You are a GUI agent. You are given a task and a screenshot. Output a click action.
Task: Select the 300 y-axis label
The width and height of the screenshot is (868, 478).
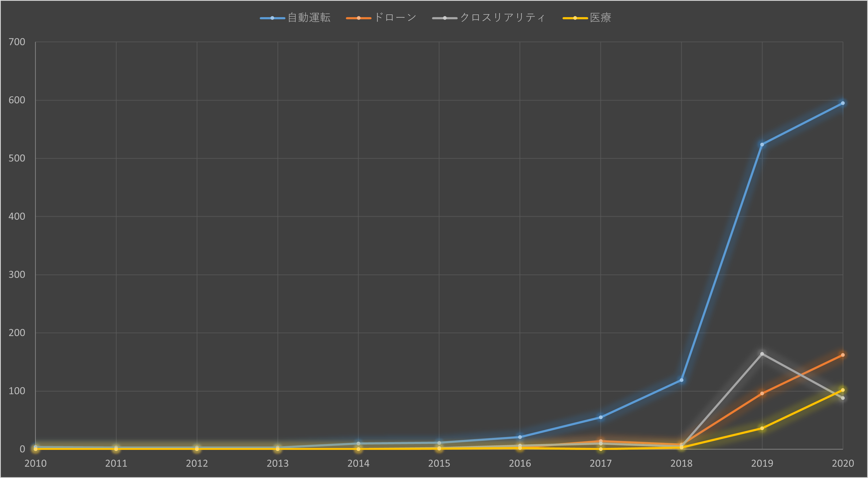[17, 275]
